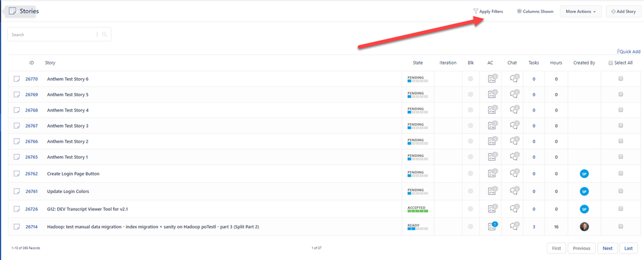
Task: Check the box for Anthem Test Story 3
Action: pos(621,125)
